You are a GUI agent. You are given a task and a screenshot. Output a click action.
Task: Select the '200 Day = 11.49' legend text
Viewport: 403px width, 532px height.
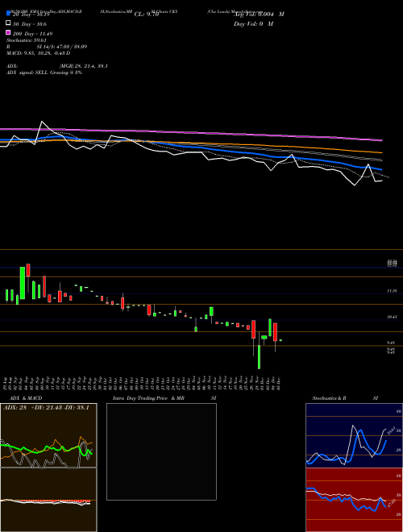pos(32,34)
